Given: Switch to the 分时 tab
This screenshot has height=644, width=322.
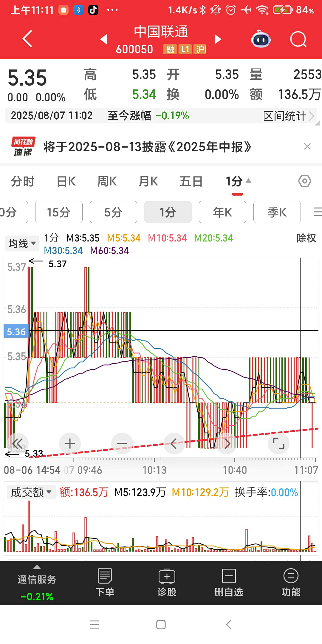Looking at the screenshot, I should 23,181.
